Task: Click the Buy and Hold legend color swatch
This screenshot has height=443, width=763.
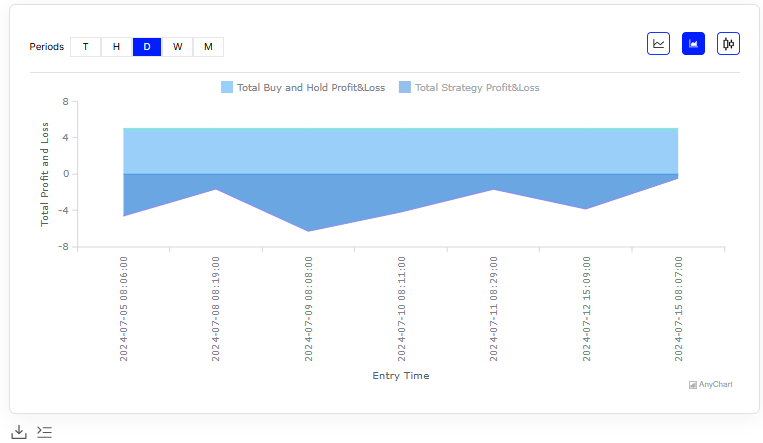Action: [x=227, y=88]
